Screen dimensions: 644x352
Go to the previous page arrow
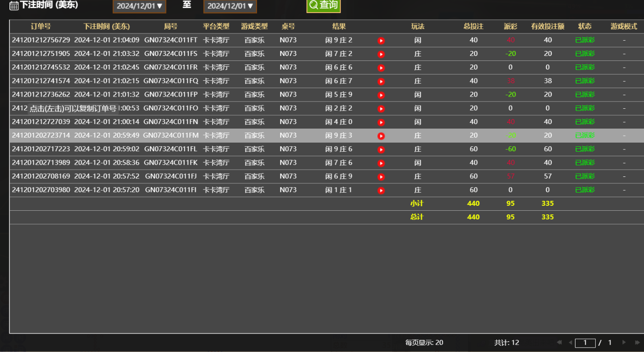click(570, 343)
